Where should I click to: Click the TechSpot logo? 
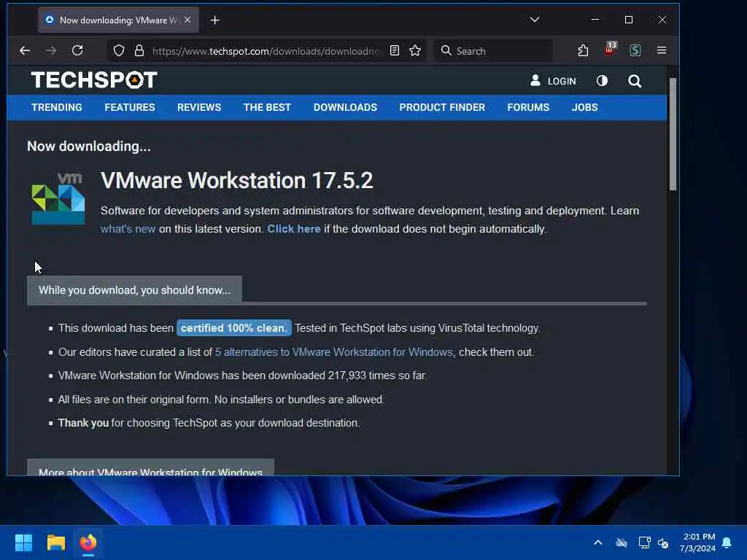pyautogui.click(x=94, y=80)
